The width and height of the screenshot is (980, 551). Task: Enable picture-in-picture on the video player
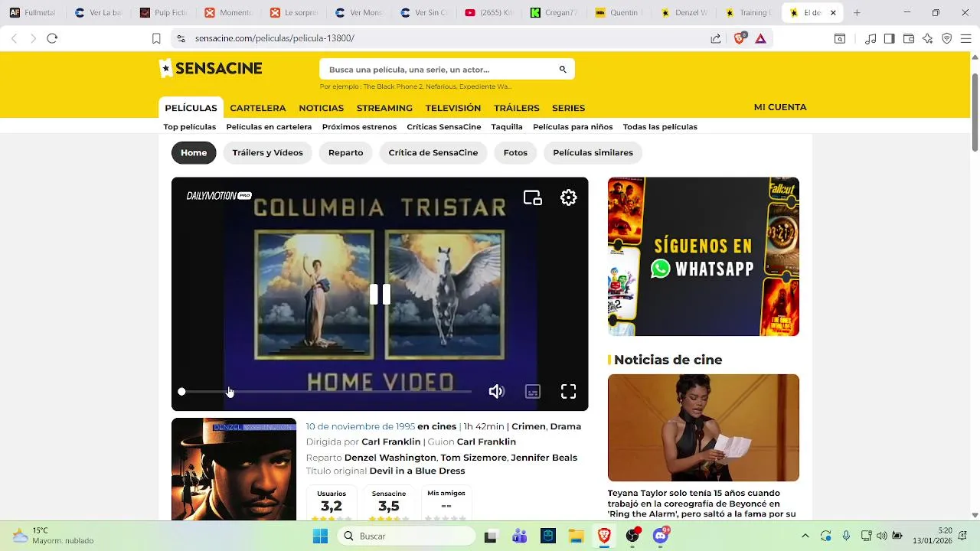533,197
